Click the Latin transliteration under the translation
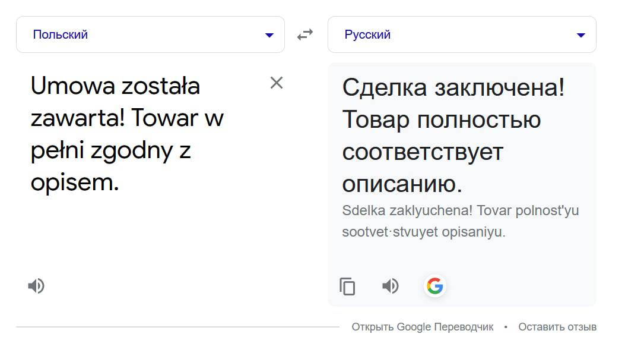Screen dimensions: 644x340 (461, 221)
